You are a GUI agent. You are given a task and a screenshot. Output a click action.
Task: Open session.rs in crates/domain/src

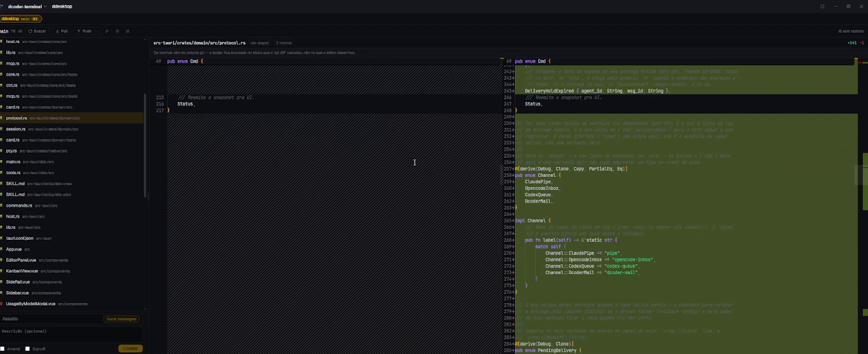point(72,129)
